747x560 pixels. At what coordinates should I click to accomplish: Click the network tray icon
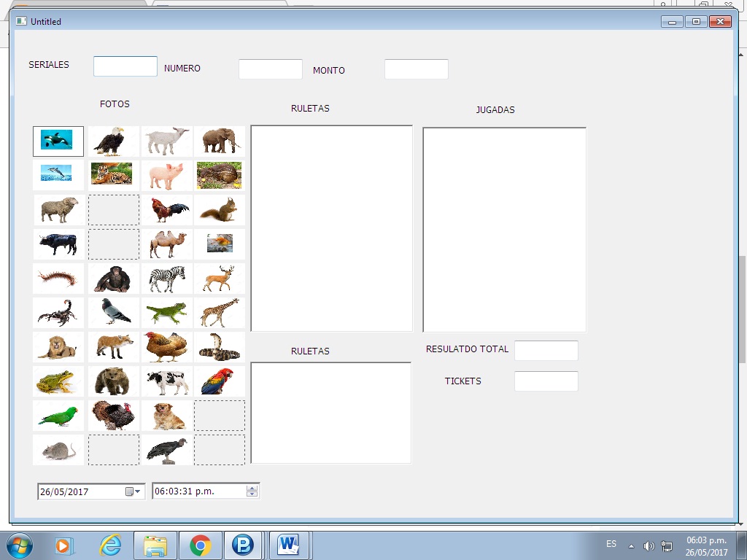[667, 545]
